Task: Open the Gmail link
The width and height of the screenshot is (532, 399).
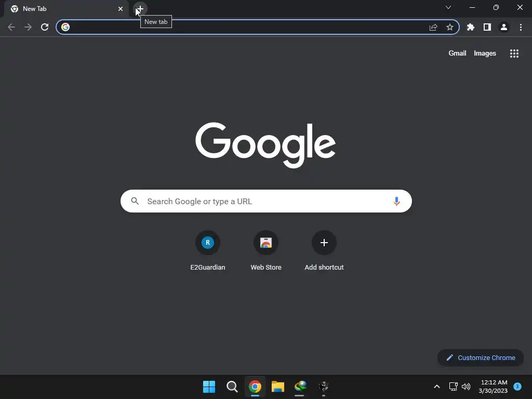Action: tap(457, 54)
